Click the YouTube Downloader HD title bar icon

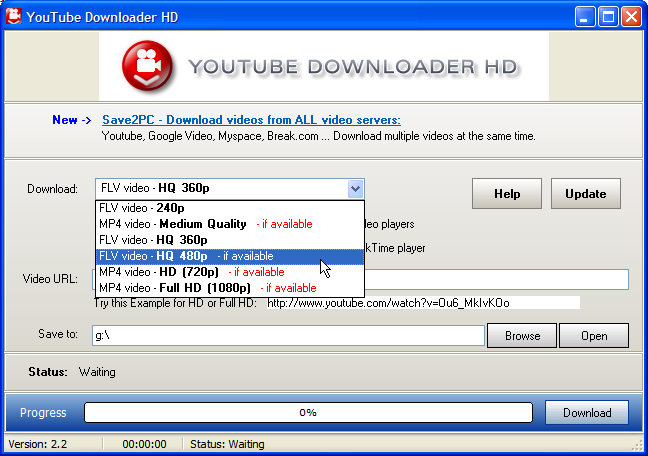14,17
